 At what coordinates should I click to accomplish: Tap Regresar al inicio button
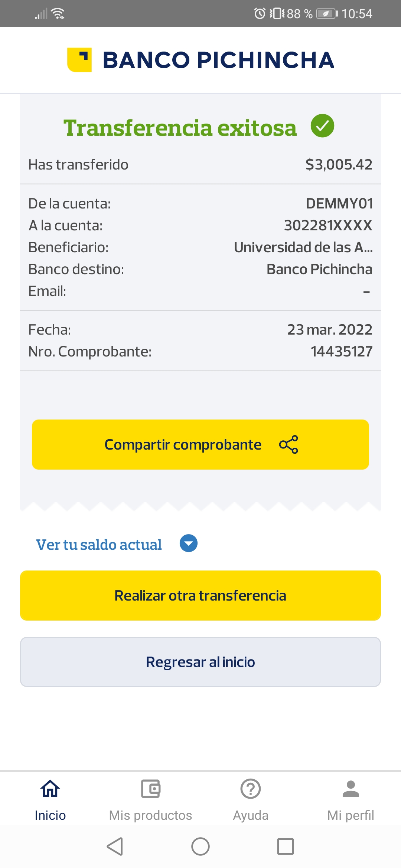tap(200, 662)
